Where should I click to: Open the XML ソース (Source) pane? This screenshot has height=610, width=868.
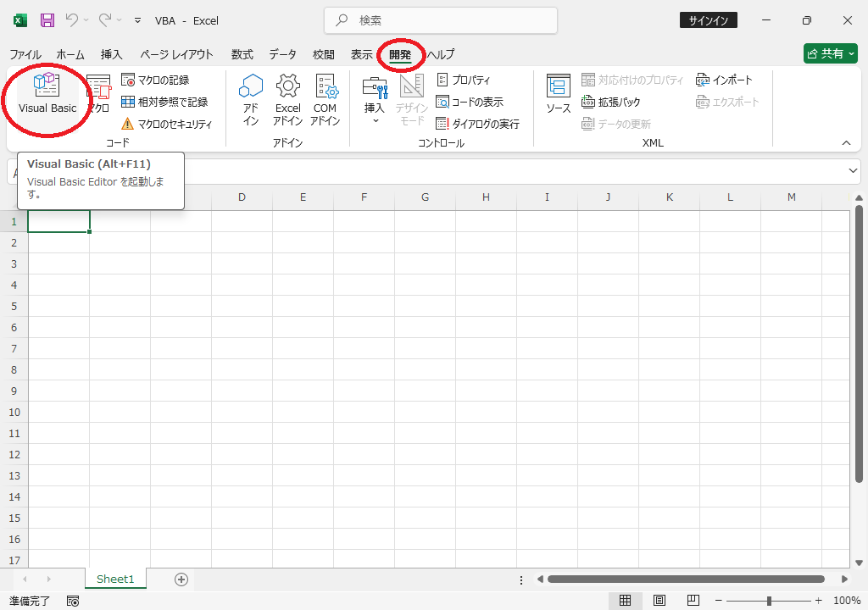[x=558, y=94]
